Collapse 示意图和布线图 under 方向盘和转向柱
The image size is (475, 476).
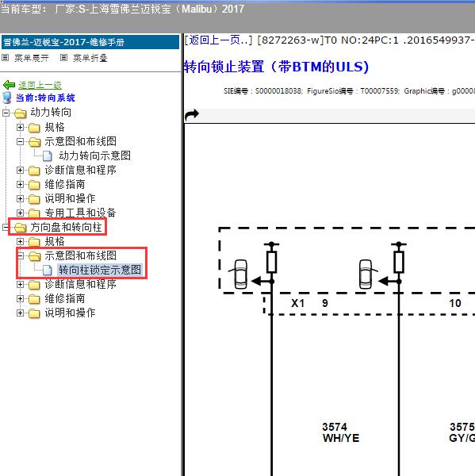(20, 255)
